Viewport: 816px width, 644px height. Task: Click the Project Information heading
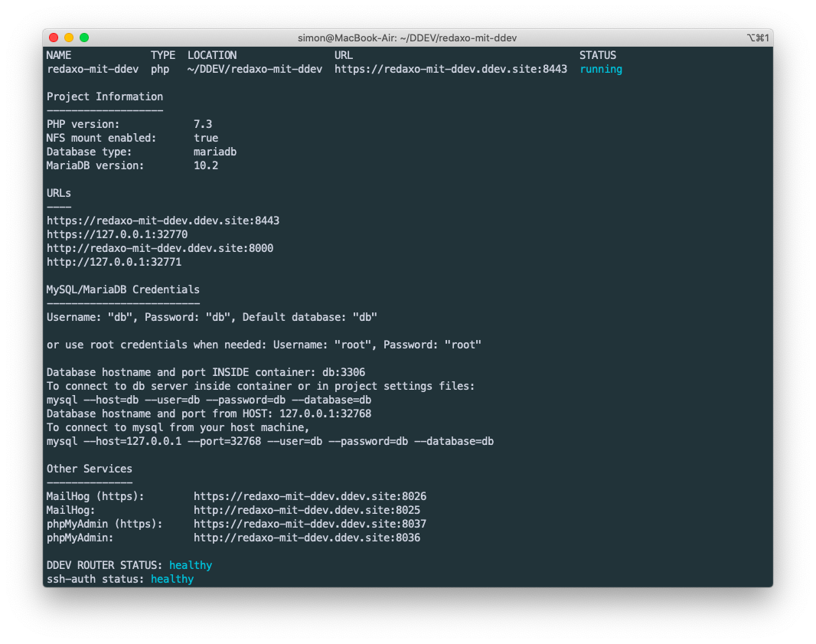coord(105,96)
